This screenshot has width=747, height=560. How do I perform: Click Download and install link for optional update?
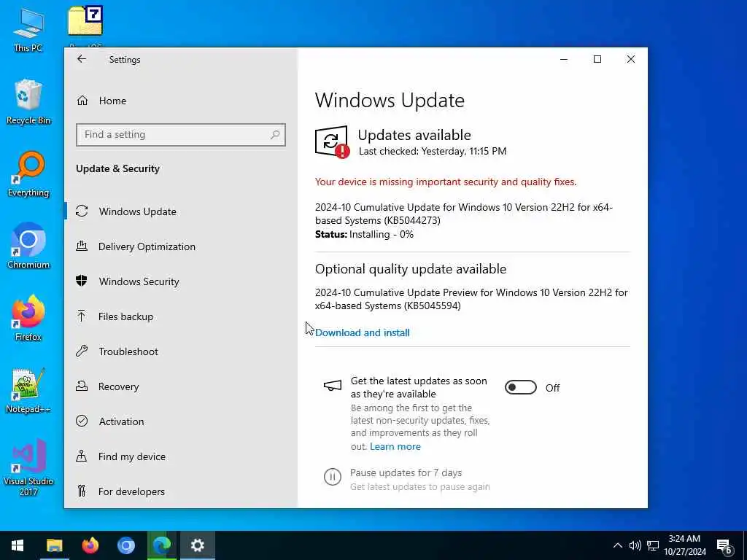(362, 332)
